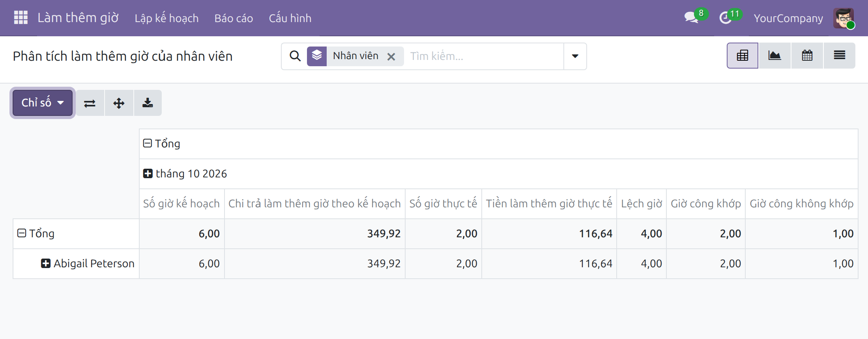Collapse the Tổng column header
The width and height of the screenshot is (868, 339).
[x=162, y=143]
